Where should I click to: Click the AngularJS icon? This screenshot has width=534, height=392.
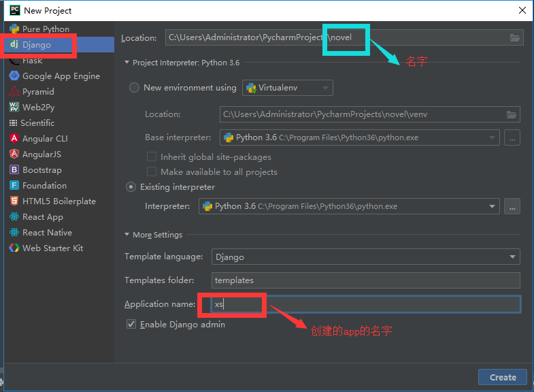(x=14, y=154)
